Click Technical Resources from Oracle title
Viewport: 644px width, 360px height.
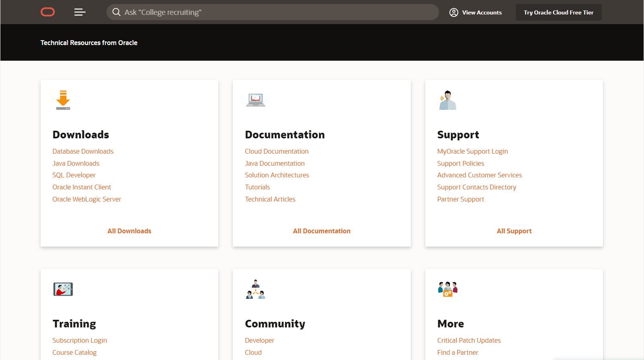(x=89, y=43)
